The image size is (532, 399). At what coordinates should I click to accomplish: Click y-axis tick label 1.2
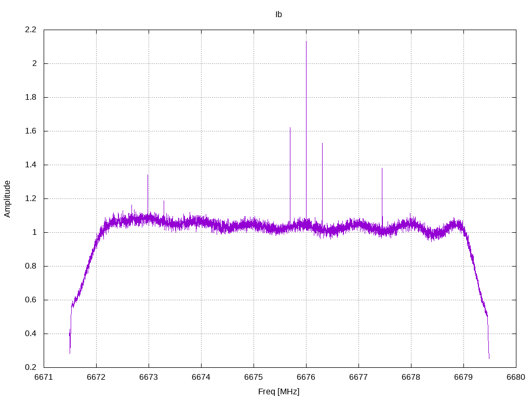pyautogui.click(x=31, y=198)
